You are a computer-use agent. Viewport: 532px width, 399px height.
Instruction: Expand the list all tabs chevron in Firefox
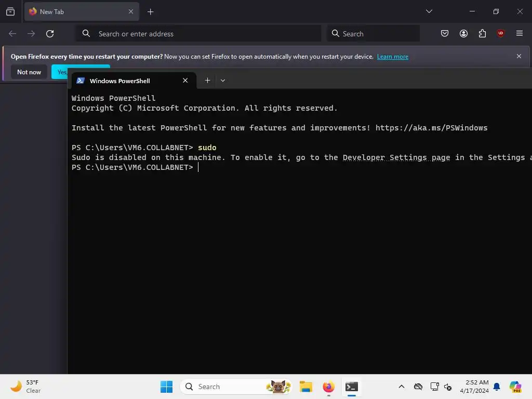tap(429, 11)
